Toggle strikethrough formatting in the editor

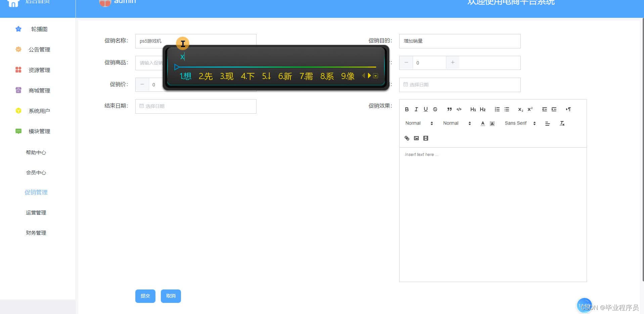(435, 109)
